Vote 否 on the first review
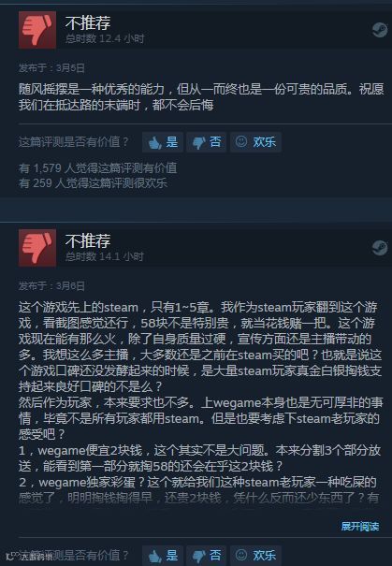Viewport: 392px width, 566px height. (207, 142)
